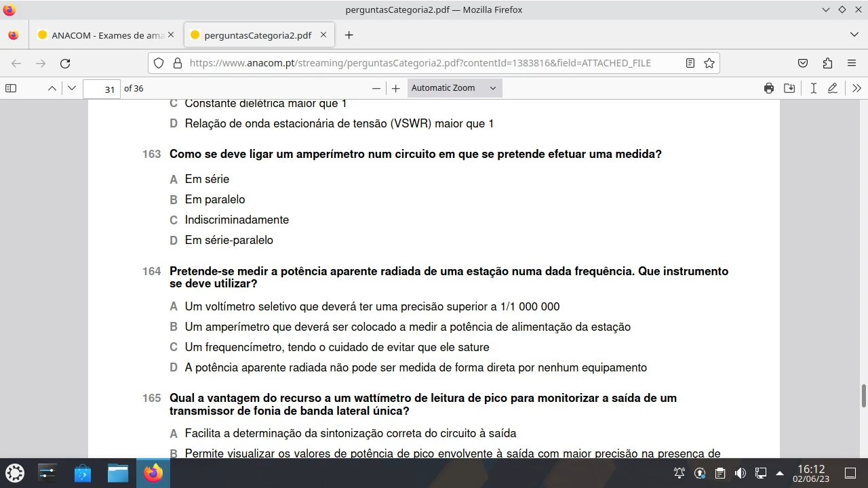Reload the current page
Viewport: 868px width, 488px height.
point(65,63)
